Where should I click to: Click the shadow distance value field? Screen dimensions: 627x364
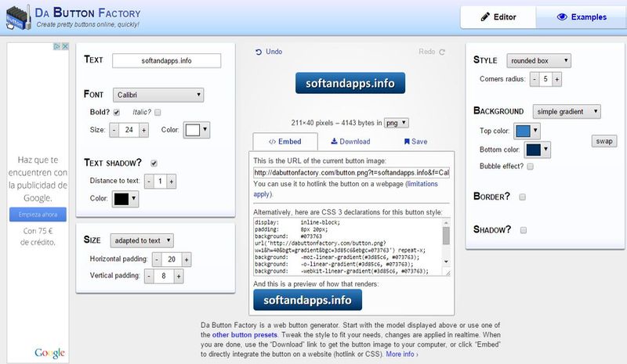pos(160,182)
